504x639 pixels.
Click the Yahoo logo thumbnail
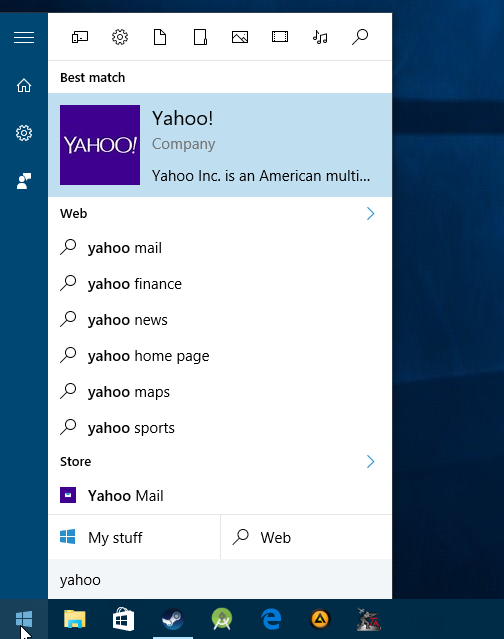pyautogui.click(x=100, y=145)
